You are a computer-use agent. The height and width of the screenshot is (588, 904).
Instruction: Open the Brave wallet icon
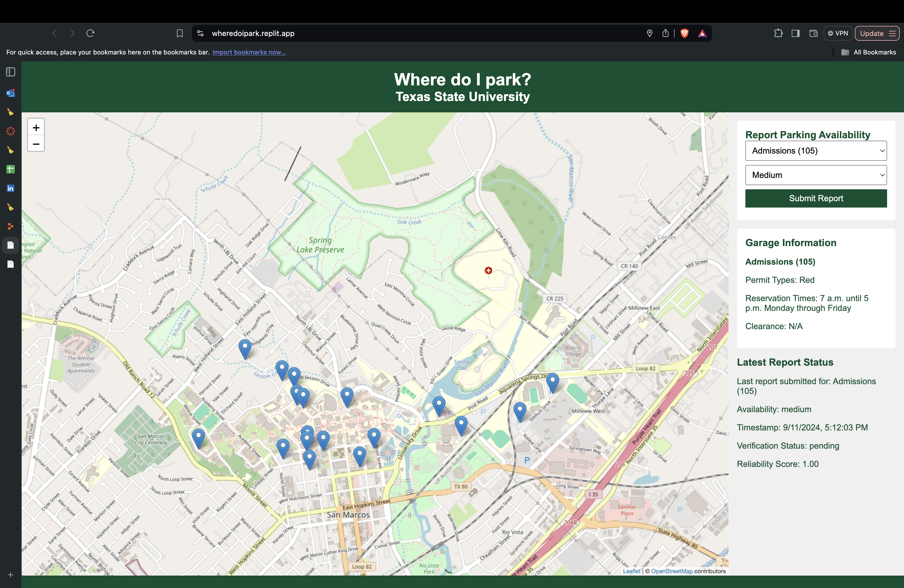tap(813, 33)
